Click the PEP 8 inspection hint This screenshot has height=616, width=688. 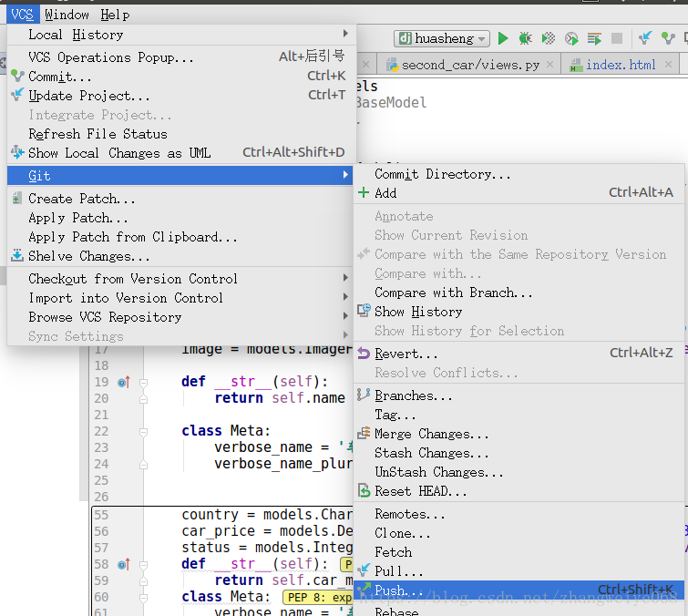[x=318, y=597]
